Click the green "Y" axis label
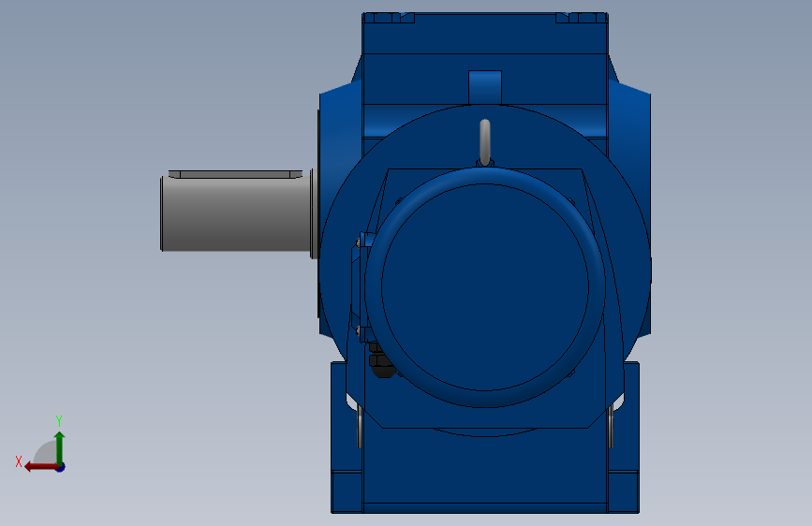This screenshot has height=526, width=812. click(x=59, y=420)
